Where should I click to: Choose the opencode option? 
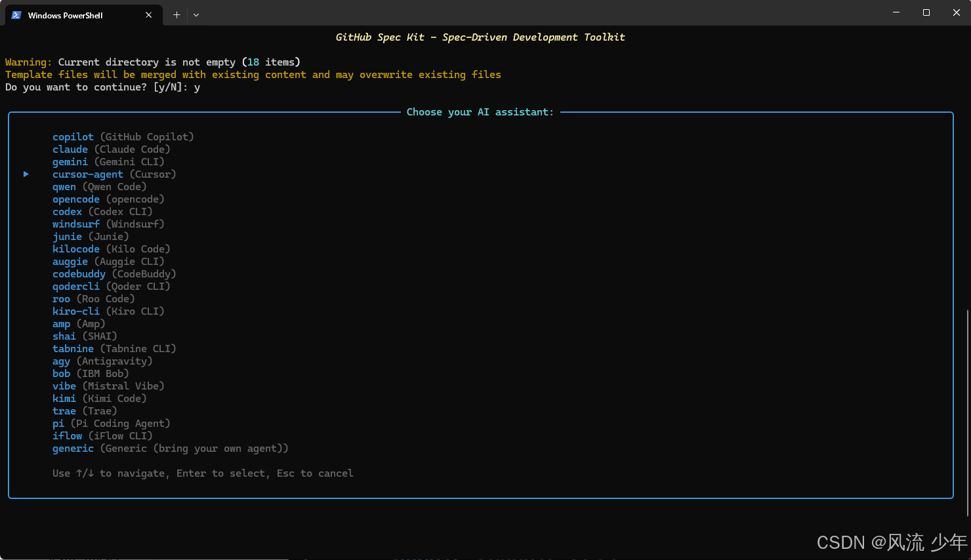tap(108, 199)
